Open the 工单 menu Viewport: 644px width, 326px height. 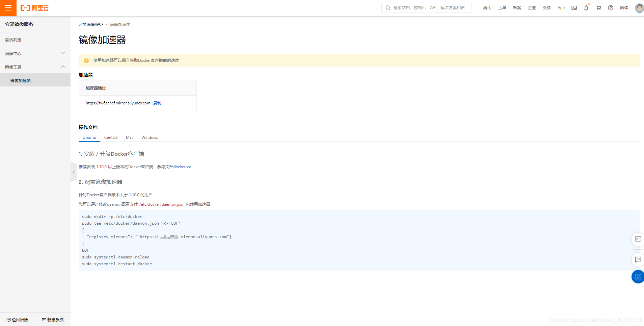click(x=502, y=8)
